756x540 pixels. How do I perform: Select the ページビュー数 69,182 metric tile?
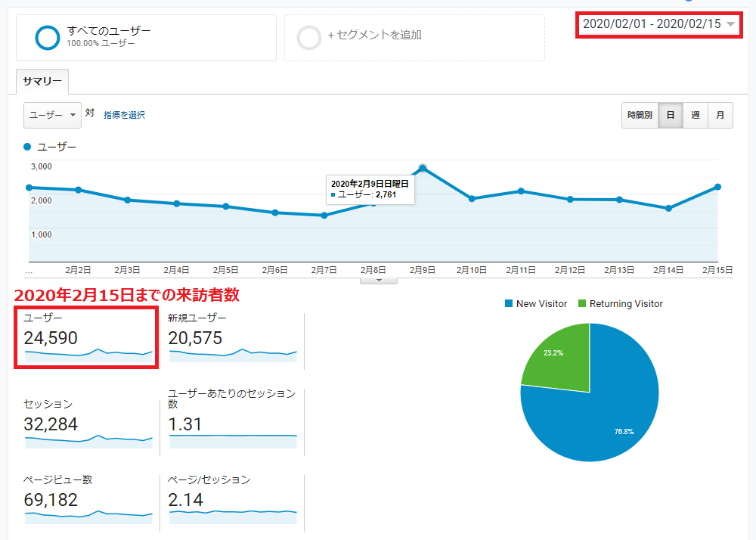coord(88,501)
